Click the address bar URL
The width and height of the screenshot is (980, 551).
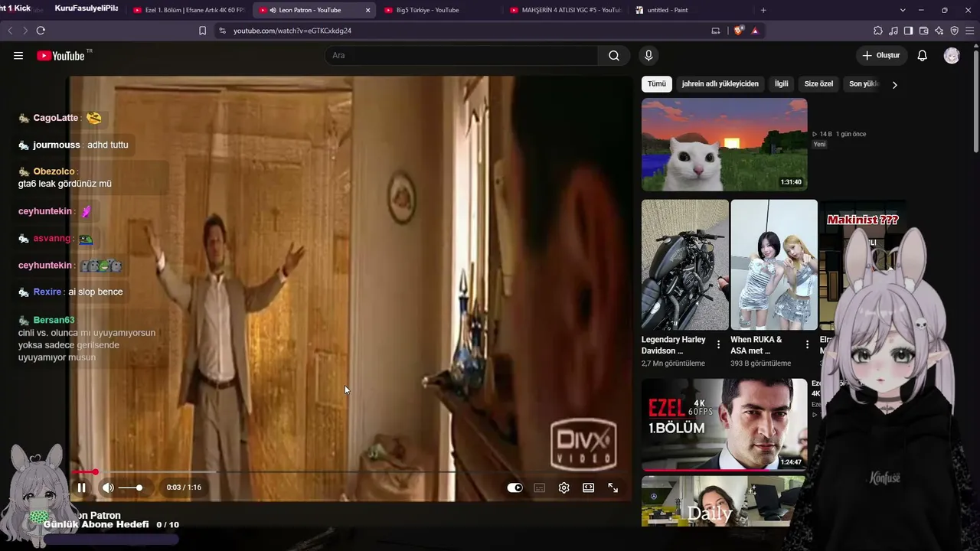pyautogui.click(x=292, y=31)
